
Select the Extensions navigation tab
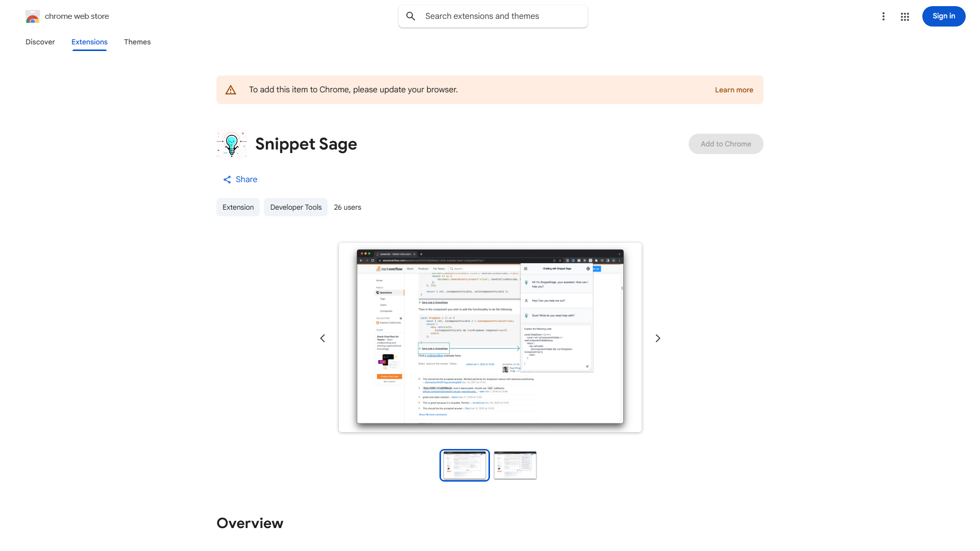coord(89,42)
